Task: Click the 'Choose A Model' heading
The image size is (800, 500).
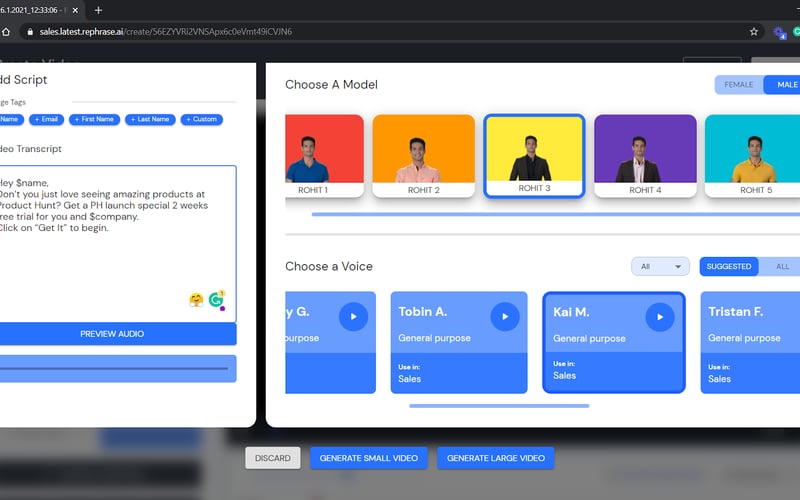Action: pos(332,85)
